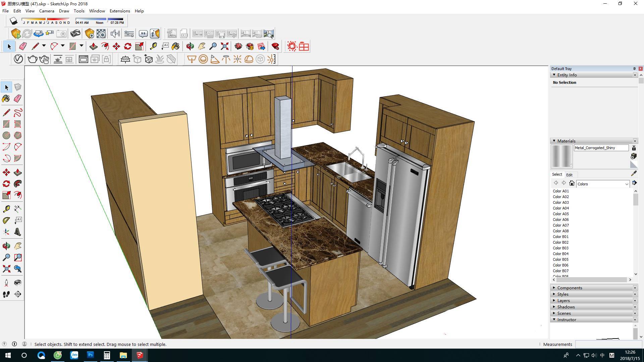Select the Push/Pull tool in top toolbar
The image size is (644, 362).
(94, 46)
